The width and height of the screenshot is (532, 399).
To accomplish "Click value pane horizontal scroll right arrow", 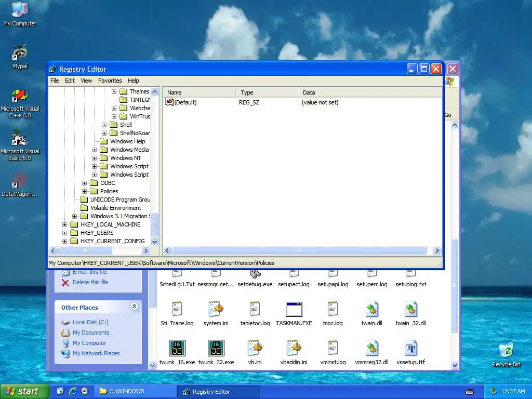I will click(437, 251).
